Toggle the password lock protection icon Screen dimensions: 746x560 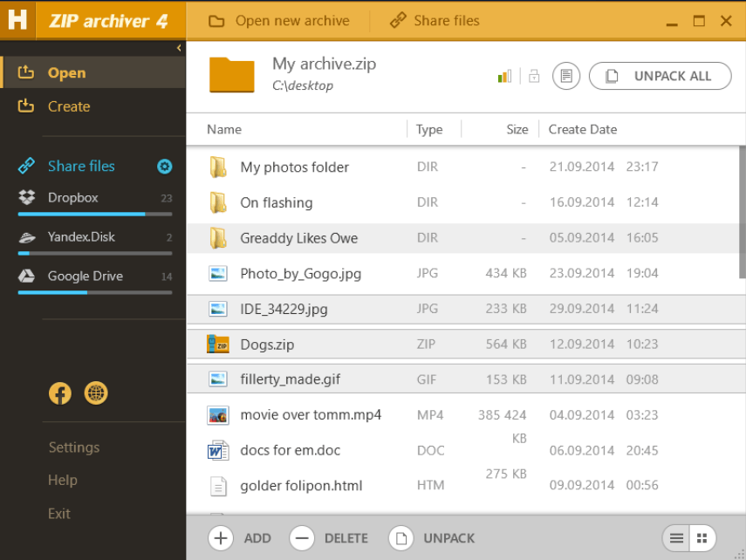click(534, 76)
